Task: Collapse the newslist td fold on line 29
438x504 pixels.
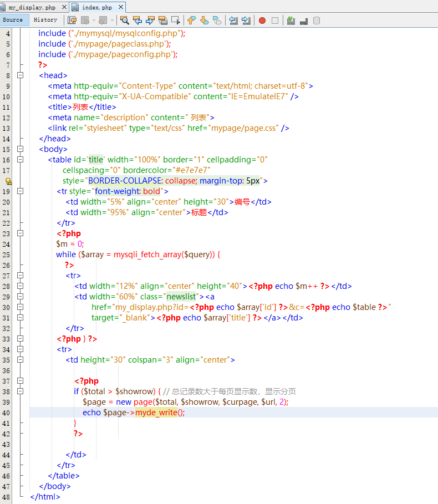Action: (21, 297)
